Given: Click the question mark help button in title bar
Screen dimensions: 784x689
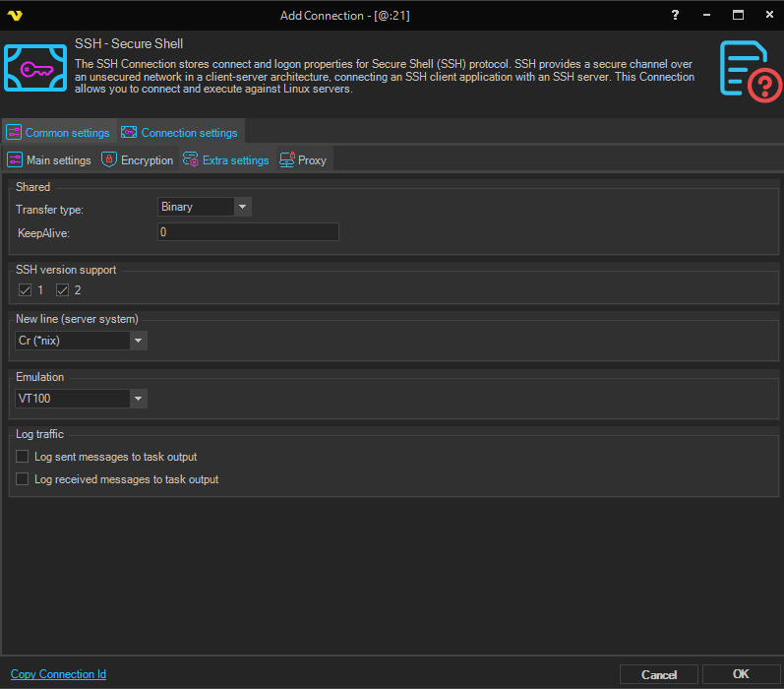Looking at the screenshot, I should click(675, 16).
